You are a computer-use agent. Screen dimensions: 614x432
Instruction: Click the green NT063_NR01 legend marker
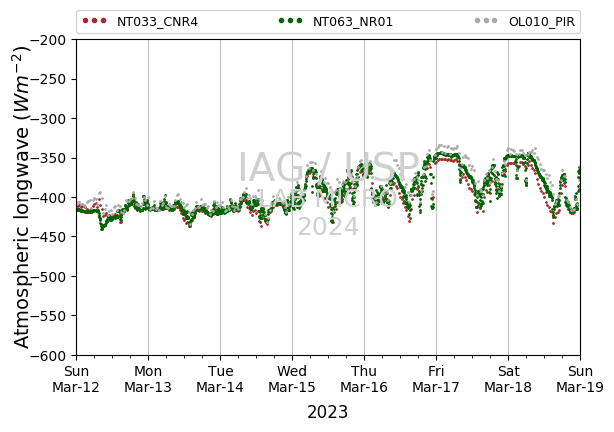click(x=291, y=20)
